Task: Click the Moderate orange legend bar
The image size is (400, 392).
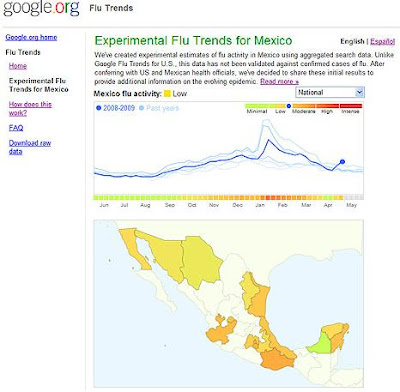Action: click(304, 106)
